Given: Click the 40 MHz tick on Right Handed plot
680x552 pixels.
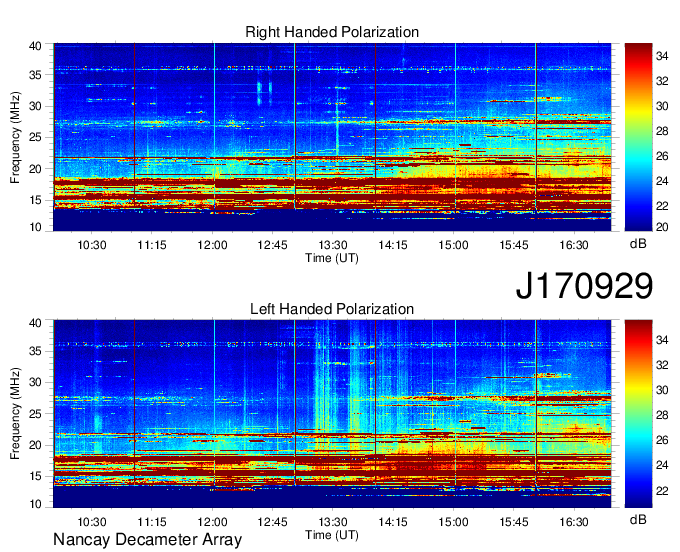Looking at the screenshot, I should pyautogui.click(x=35, y=46).
